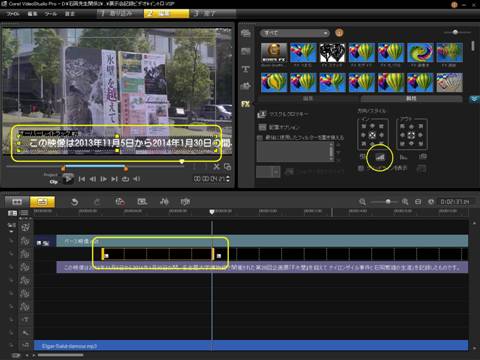
Task: Go to the Capture step tab
Action: point(120,14)
